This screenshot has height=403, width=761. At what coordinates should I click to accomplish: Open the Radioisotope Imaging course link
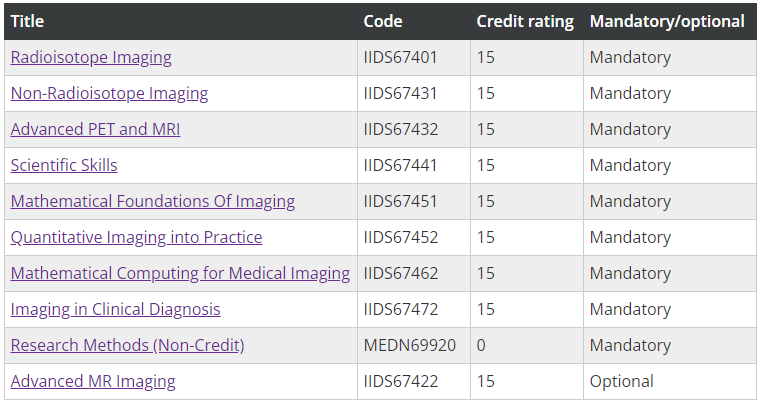tap(91, 58)
